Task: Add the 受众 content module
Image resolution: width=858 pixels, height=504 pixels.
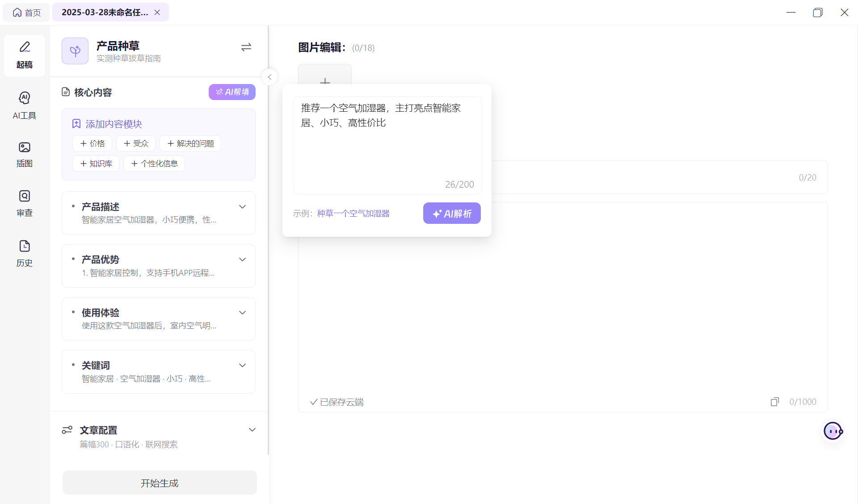Action: pos(136,143)
